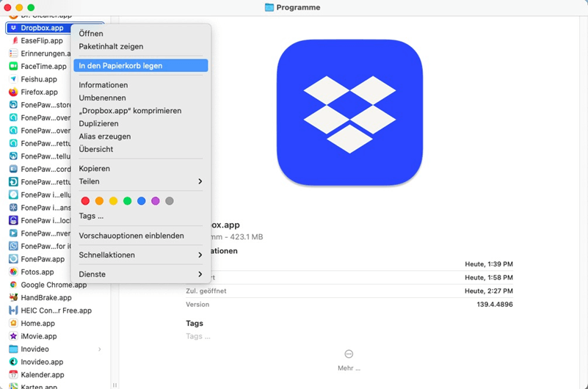Click the large Dropbox preview image
The width and height of the screenshot is (588, 389).
349,112
